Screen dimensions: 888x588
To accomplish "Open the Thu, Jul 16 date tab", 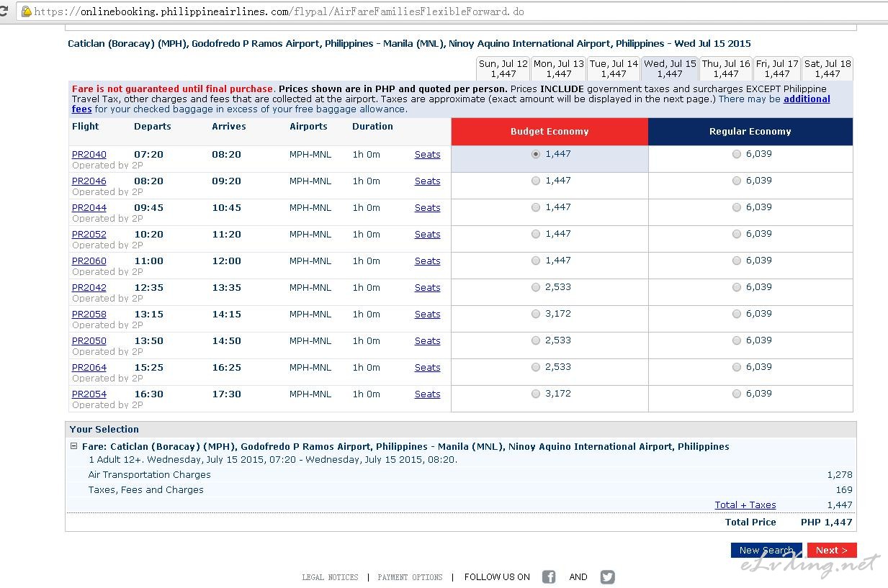I will (x=726, y=68).
